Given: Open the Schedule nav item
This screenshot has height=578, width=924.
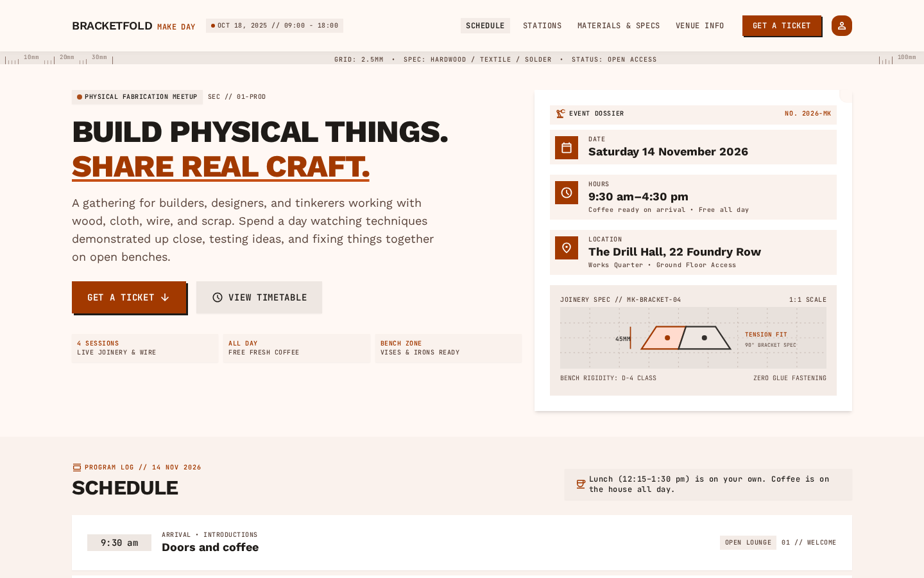Looking at the screenshot, I should [485, 26].
